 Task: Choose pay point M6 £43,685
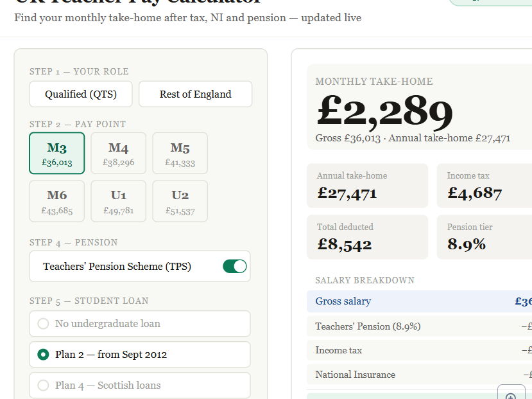click(x=56, y=200)
